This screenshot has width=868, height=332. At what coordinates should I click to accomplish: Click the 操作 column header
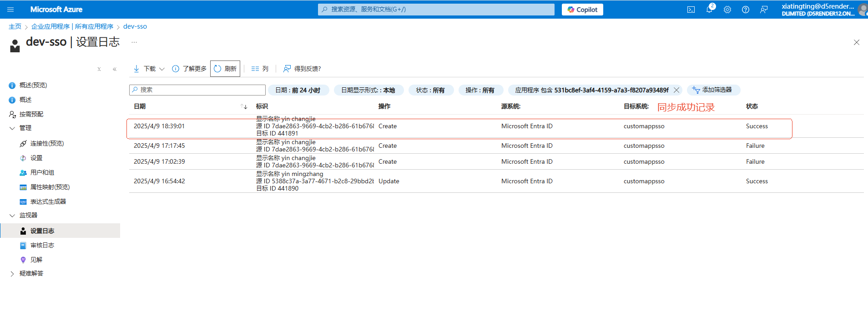coord(384,106)
